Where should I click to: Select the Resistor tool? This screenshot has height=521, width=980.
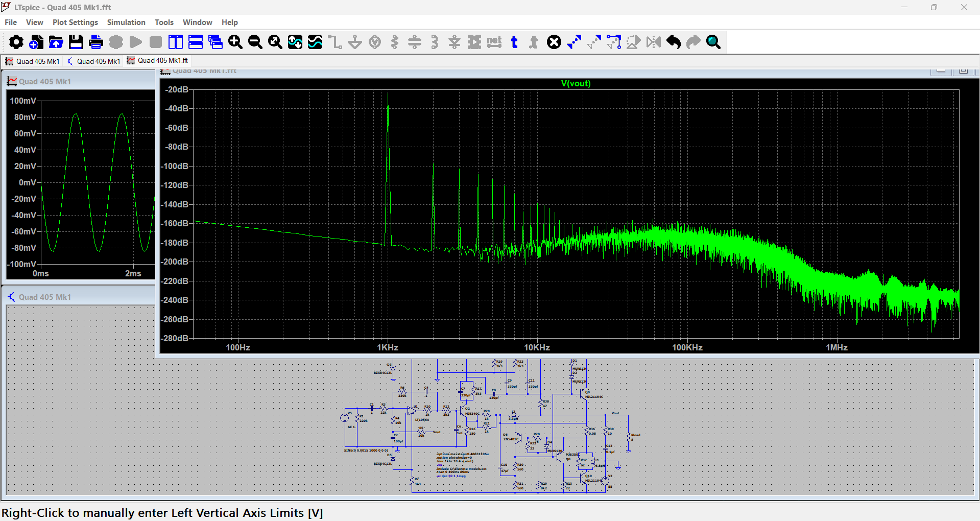(x=395, y=42)
